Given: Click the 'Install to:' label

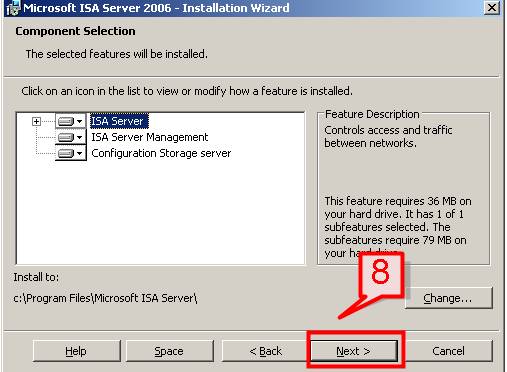Looking at the screenshot, I should (x=36, y=277).
